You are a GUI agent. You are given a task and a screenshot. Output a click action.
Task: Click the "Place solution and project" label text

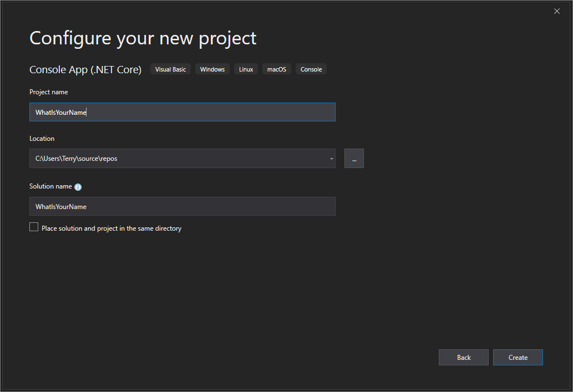click(x=111, y=228)
